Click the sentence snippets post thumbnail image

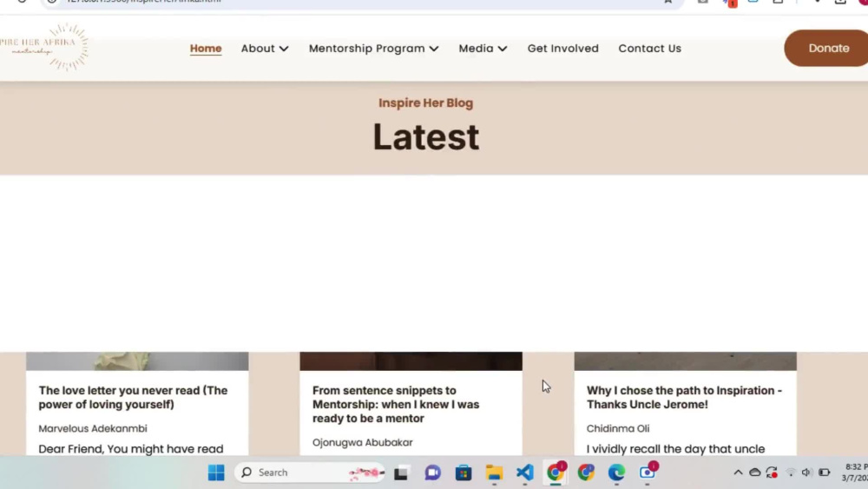point(411,361)
